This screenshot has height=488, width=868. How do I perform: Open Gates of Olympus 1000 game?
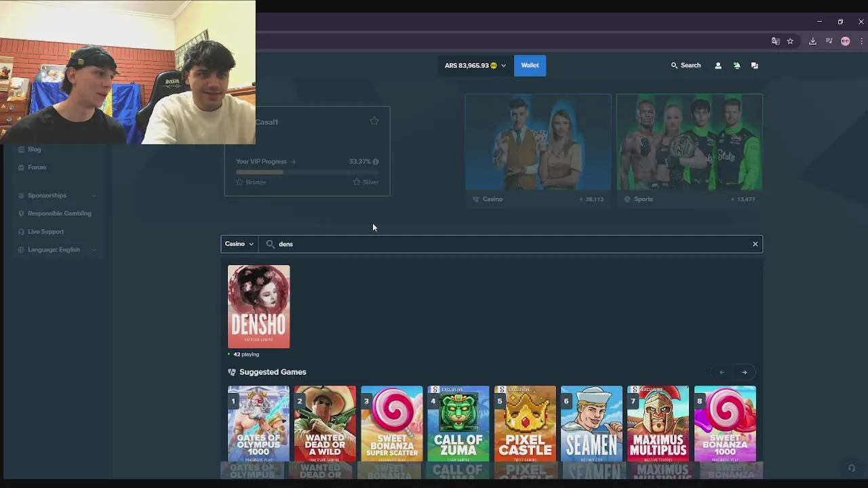coord(258,424)
